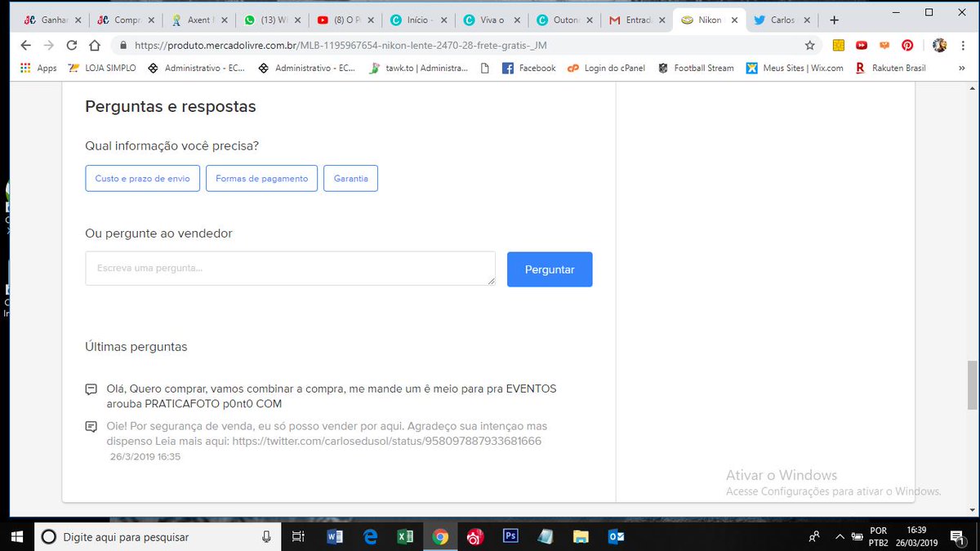Open Outlook from the taskbar

tap(616, 536)
